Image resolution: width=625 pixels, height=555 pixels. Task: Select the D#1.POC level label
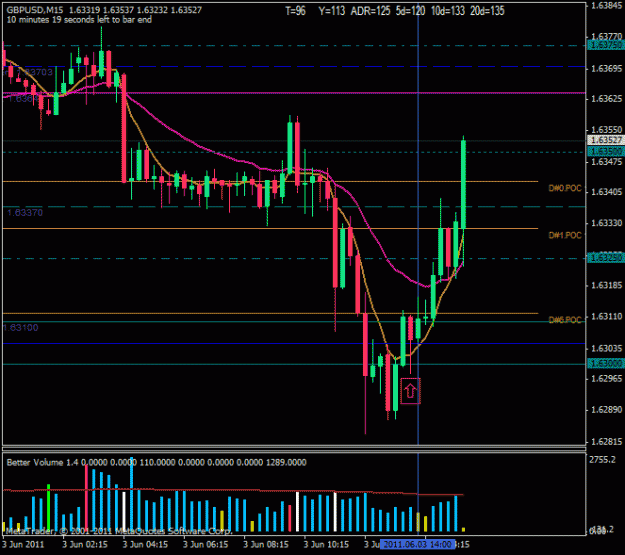[565, 235]
